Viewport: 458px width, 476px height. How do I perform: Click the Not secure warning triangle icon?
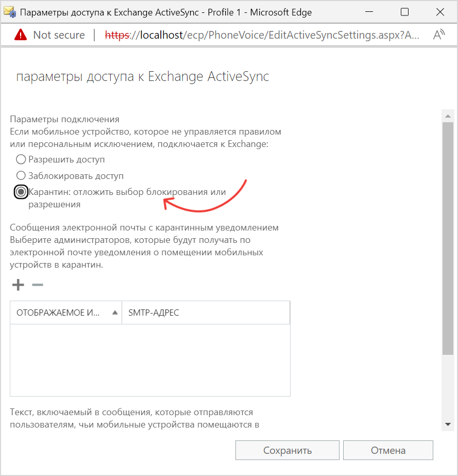21,35
